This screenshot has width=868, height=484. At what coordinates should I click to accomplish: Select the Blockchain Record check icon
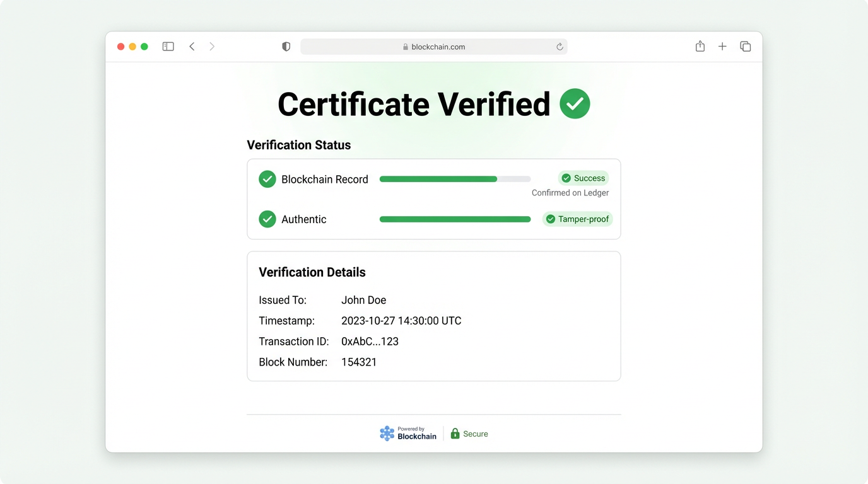tap(267, 179)
